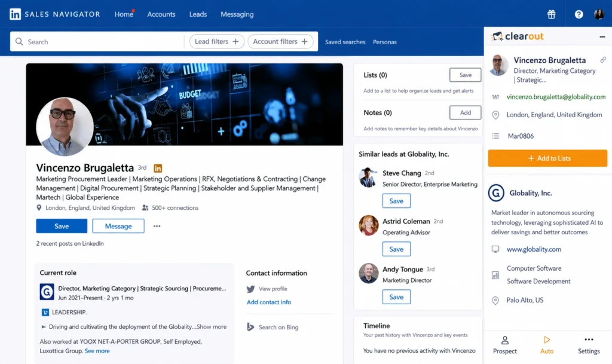Click Andy Tongue's profile photo
Viewport: 612px width, 364px height.
point(368,273)
